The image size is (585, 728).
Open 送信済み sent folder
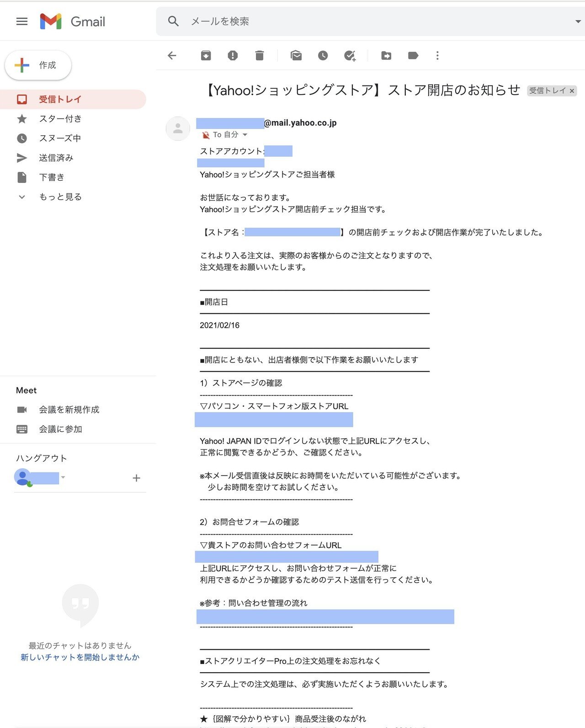coord(73,158)
